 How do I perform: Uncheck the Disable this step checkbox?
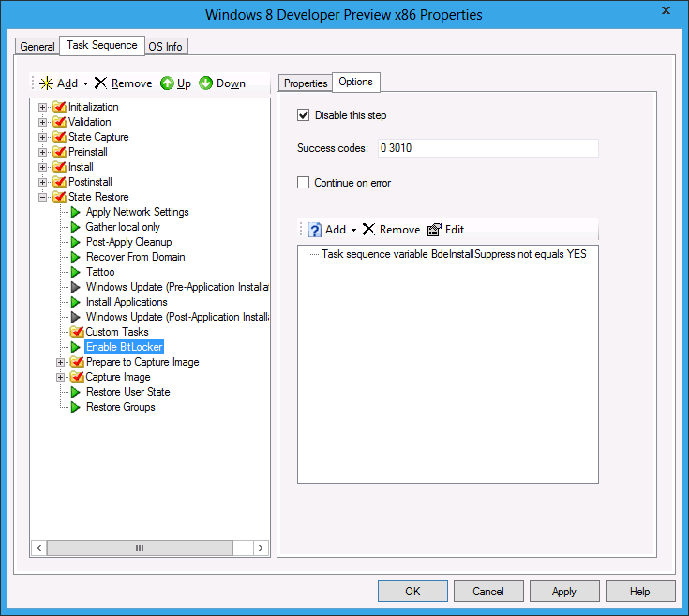pos(303,115)
